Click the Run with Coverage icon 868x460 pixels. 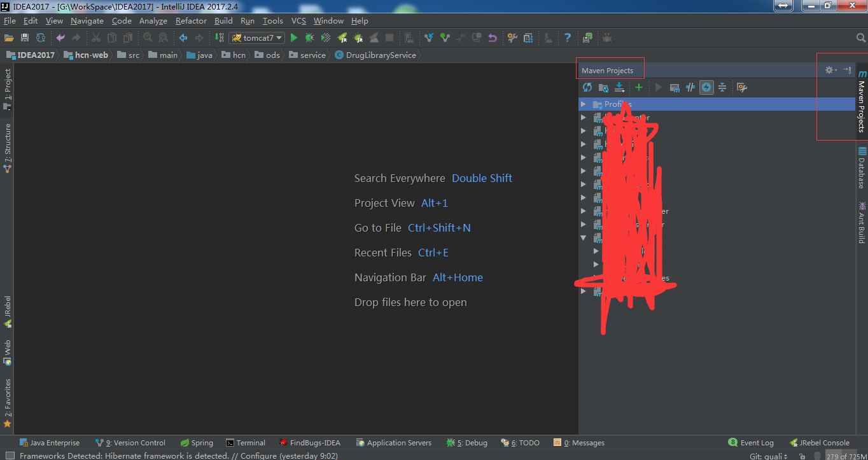point(326,38)
